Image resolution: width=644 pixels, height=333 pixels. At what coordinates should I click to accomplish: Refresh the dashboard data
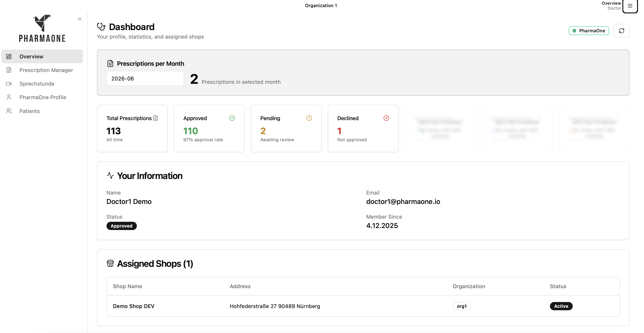click(x=621, y=31)
